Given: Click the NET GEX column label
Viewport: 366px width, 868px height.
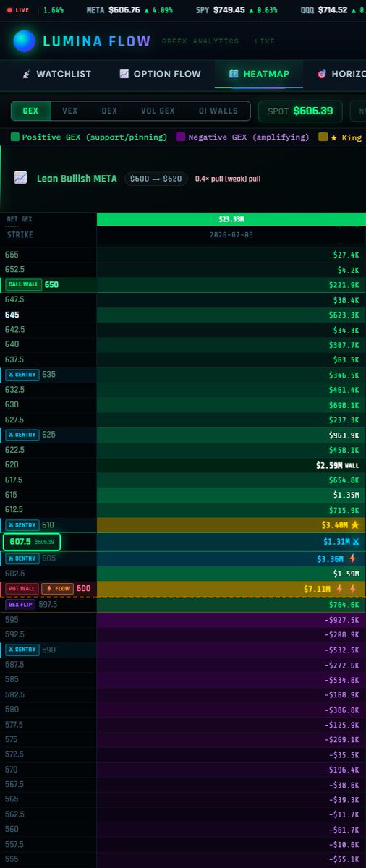Looking at the screenshot, I should coord(20,218).
